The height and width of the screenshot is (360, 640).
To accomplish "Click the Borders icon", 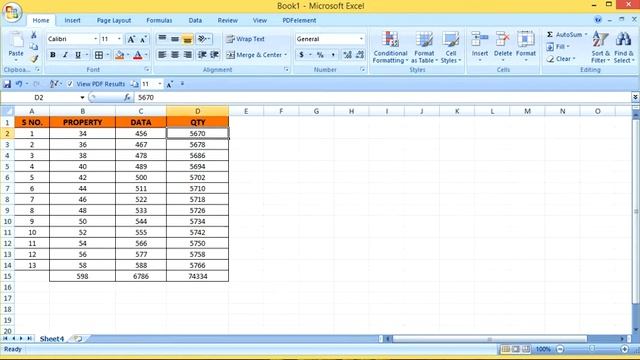I will (x=99, y=55).
